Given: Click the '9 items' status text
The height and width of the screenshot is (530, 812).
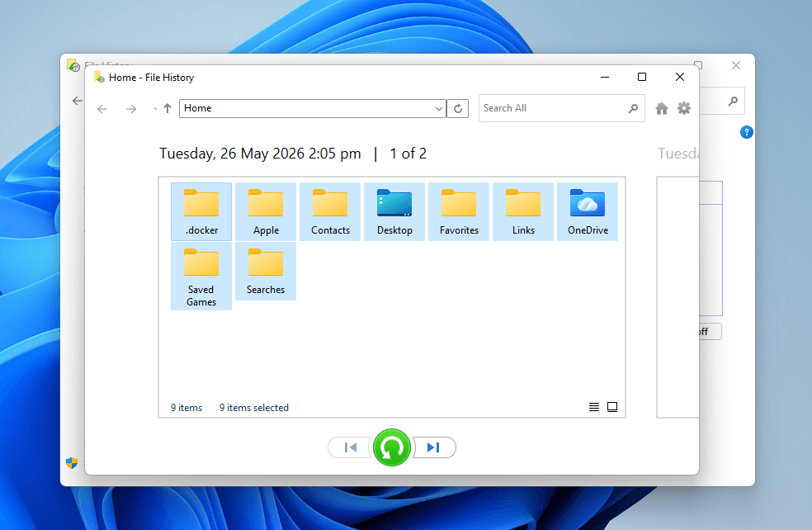Looking at the screenshot, I should 186,408.
